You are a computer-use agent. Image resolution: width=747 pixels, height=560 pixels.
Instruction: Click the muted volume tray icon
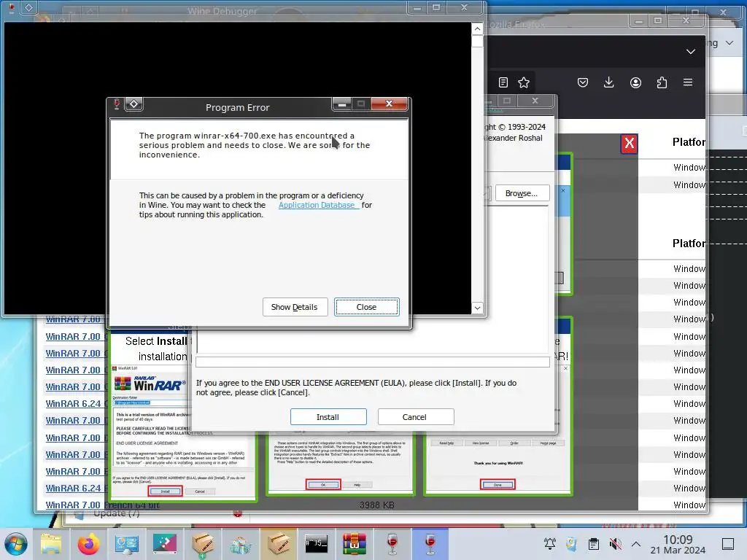pyautogui.click(x=616, y=544)
